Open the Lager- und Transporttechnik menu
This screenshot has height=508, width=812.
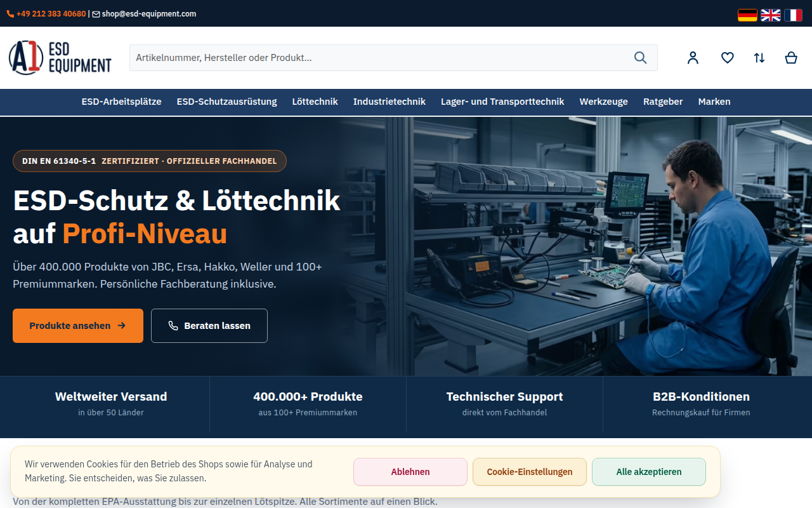point(502,102)
